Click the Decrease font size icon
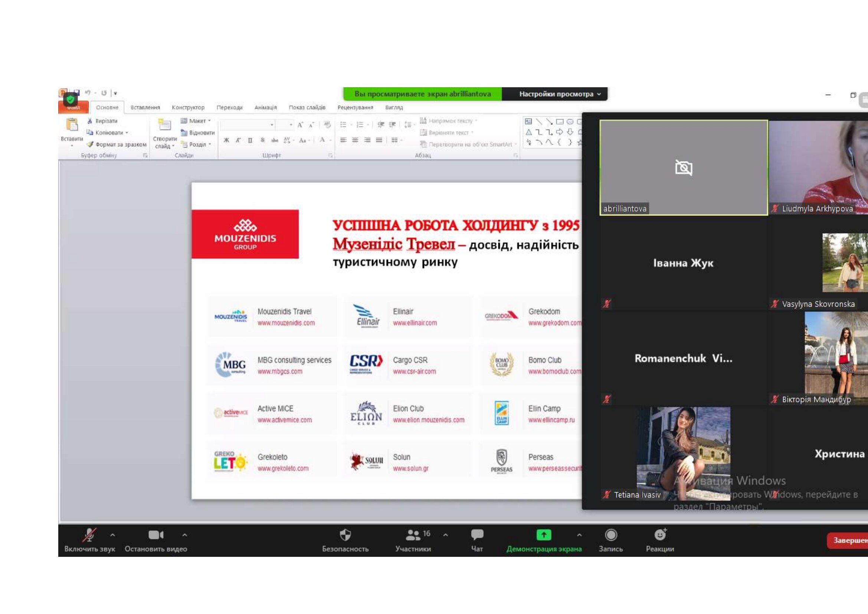 pyautogui.click(x=311, y=125)
